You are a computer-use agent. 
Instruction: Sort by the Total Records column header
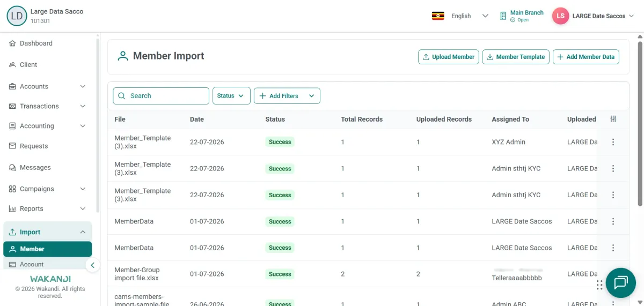pos(362,120)
